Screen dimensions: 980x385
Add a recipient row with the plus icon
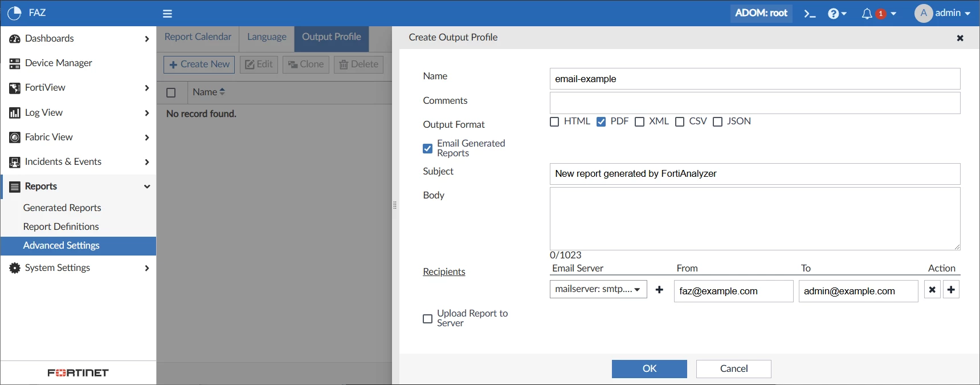click(951, 290)
